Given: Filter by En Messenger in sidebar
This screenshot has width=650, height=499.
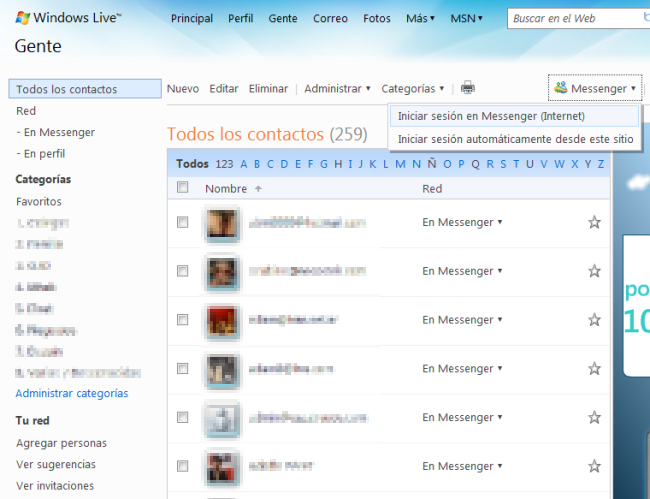Looking at the screenshot, I should click(x=56, y=132).
